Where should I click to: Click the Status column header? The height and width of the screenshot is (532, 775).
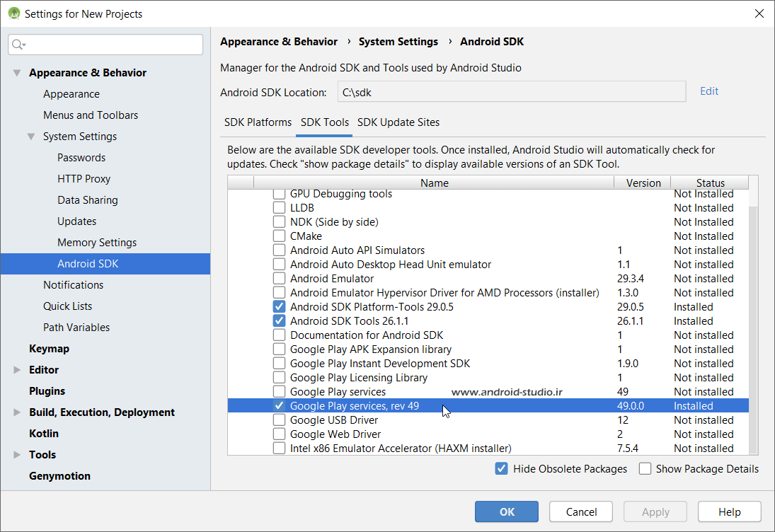711,183
